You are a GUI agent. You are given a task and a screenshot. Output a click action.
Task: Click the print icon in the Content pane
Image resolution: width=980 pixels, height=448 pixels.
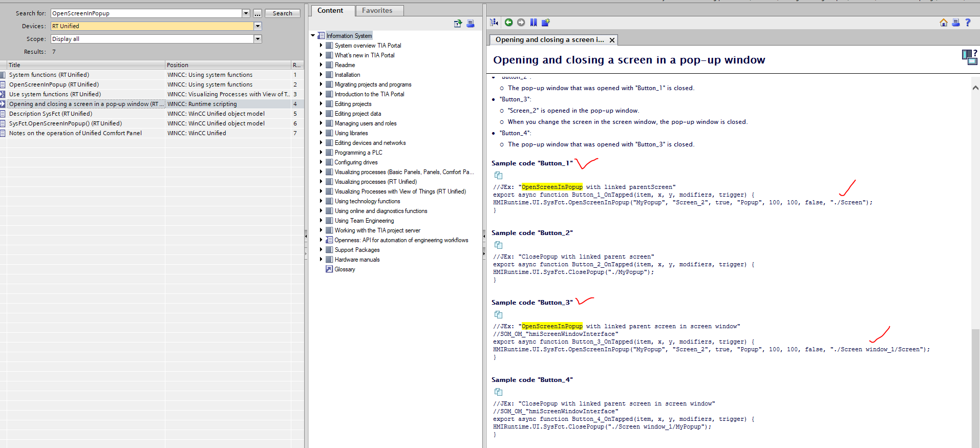pyautogui.click(x=471, y=24)
